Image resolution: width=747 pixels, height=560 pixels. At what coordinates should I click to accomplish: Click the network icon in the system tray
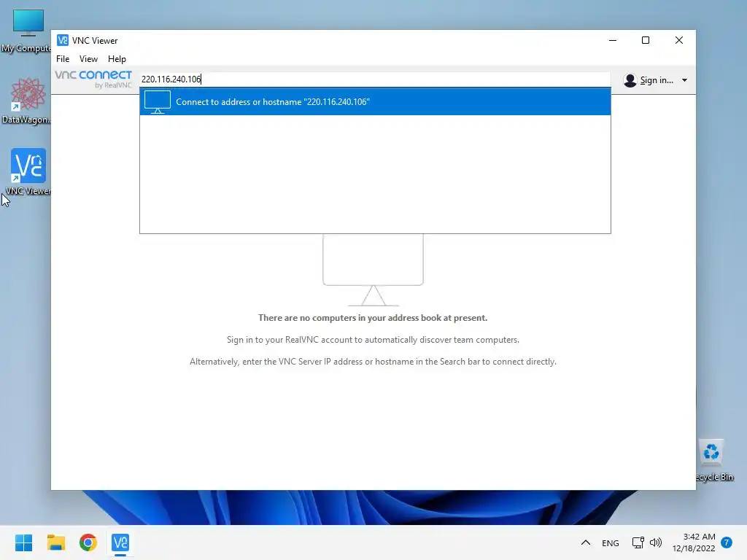[638, 542]
